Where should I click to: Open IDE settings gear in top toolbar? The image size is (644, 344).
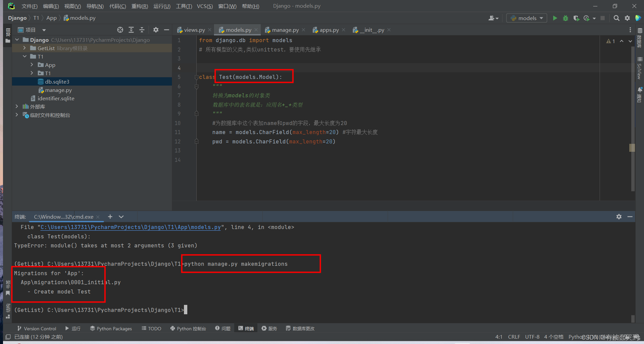click(627, 18)
